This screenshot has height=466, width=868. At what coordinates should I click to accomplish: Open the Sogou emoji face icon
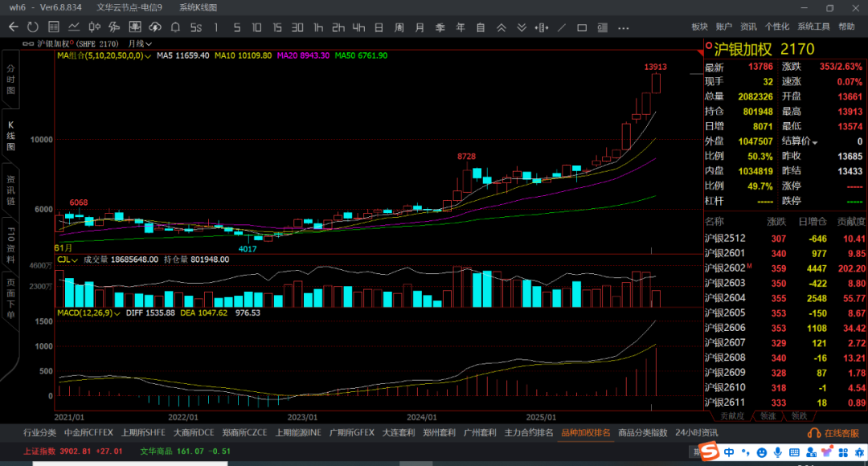762,452
